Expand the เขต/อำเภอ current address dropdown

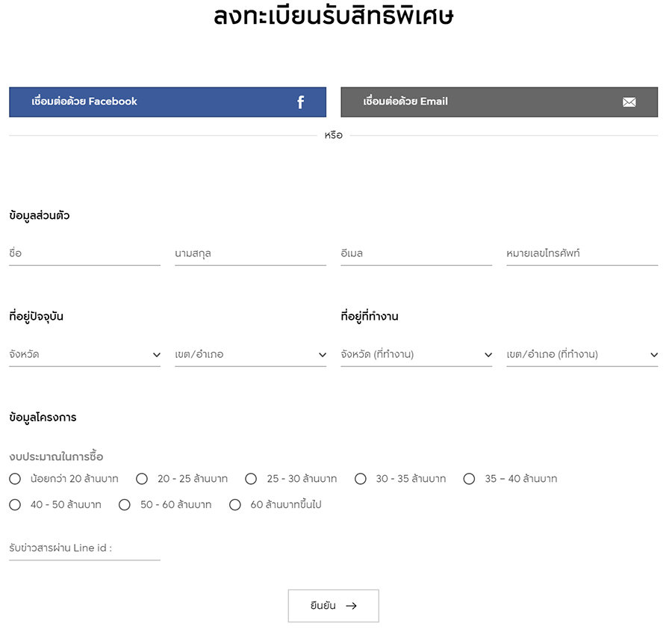[250, 355]
